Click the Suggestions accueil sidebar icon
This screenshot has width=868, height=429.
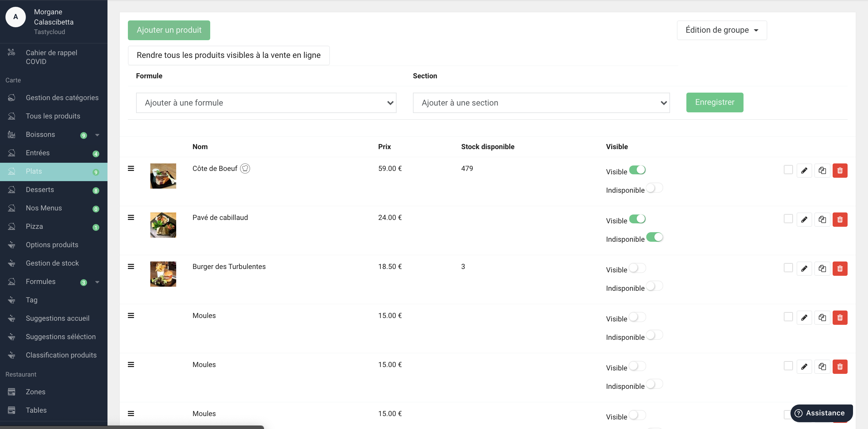point(12,318)
